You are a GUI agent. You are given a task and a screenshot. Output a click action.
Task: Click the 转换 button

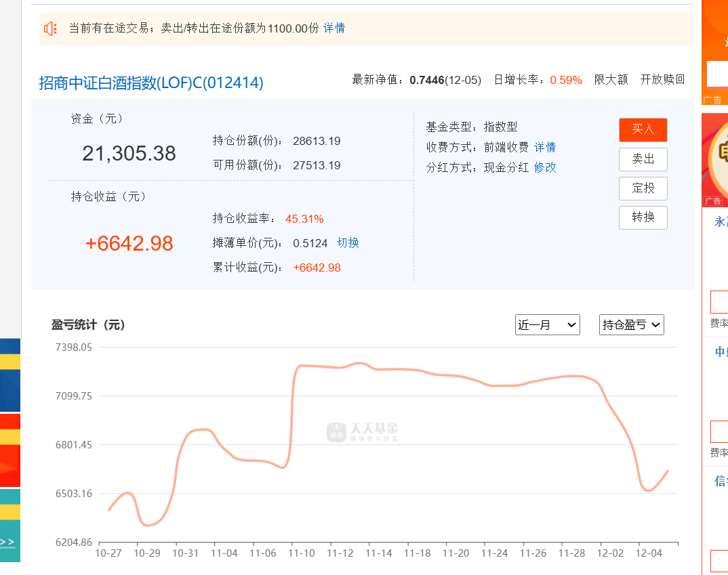tap(643, 217)
